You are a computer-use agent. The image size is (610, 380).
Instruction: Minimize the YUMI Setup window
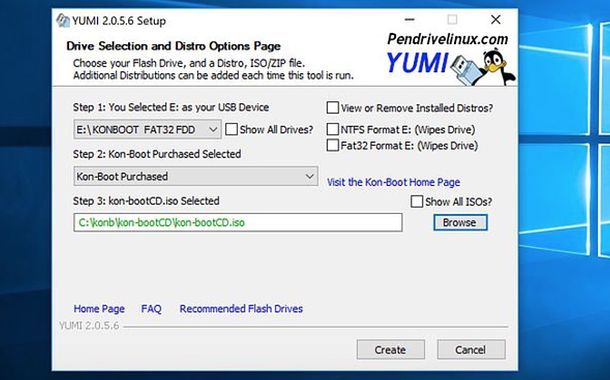point(409,19)
